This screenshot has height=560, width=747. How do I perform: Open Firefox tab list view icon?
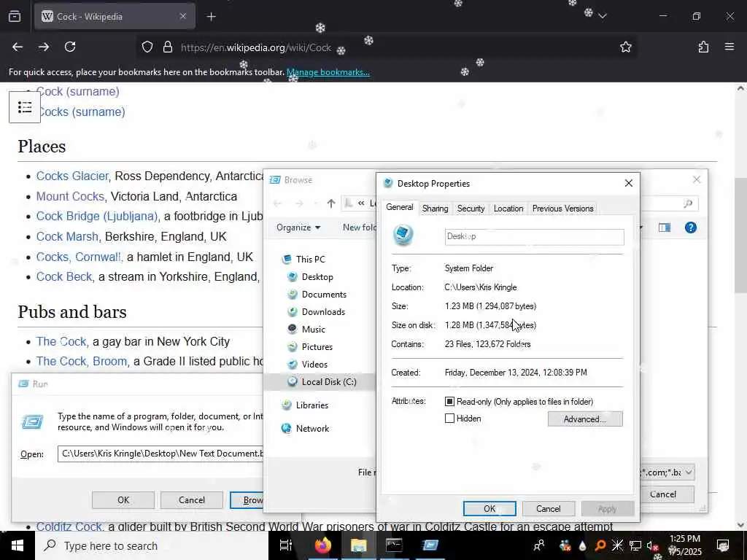(15, 17)
